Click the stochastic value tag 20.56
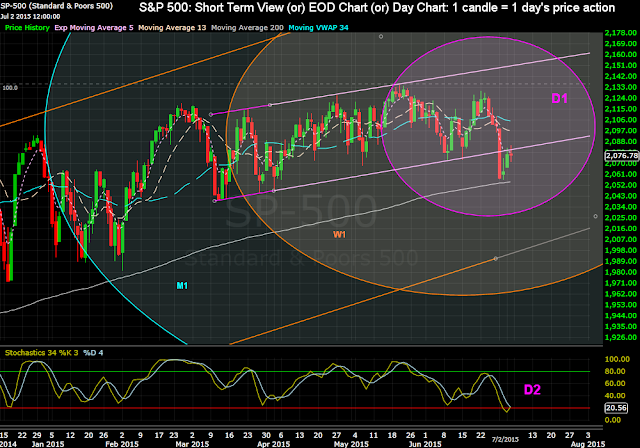This screenshot has width=640, height=448. [x=616, y=408]
